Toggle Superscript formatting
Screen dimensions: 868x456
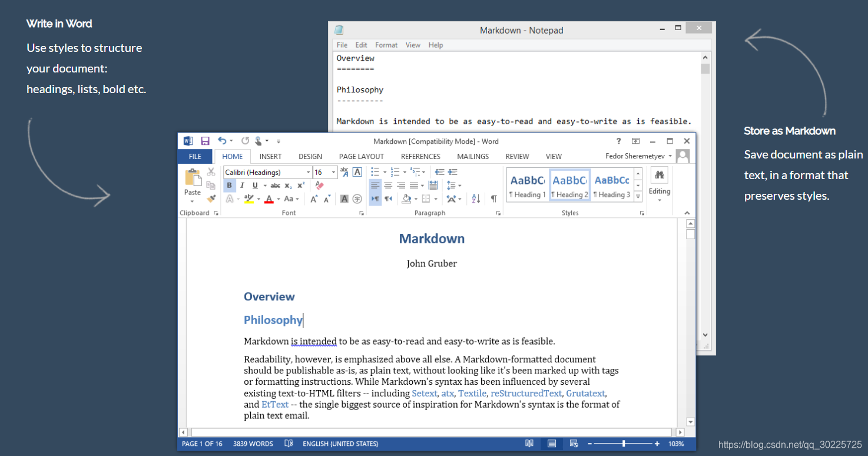301,186
